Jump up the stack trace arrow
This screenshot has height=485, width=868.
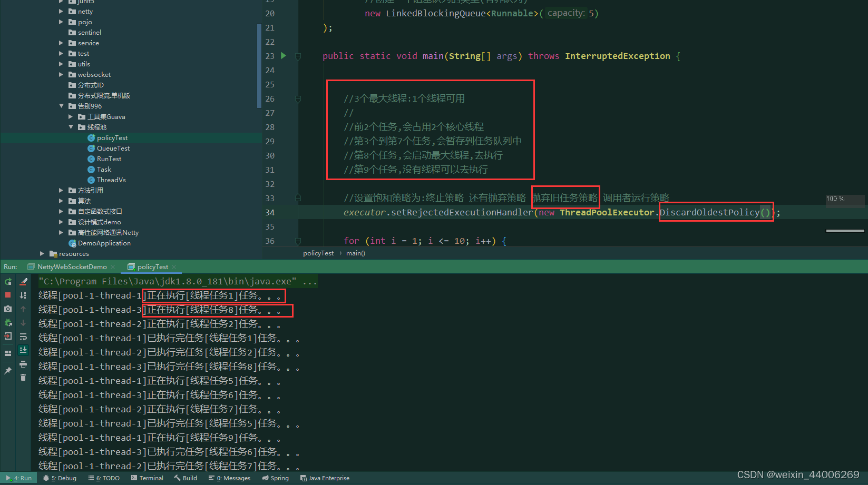click(x=23, y=309)
